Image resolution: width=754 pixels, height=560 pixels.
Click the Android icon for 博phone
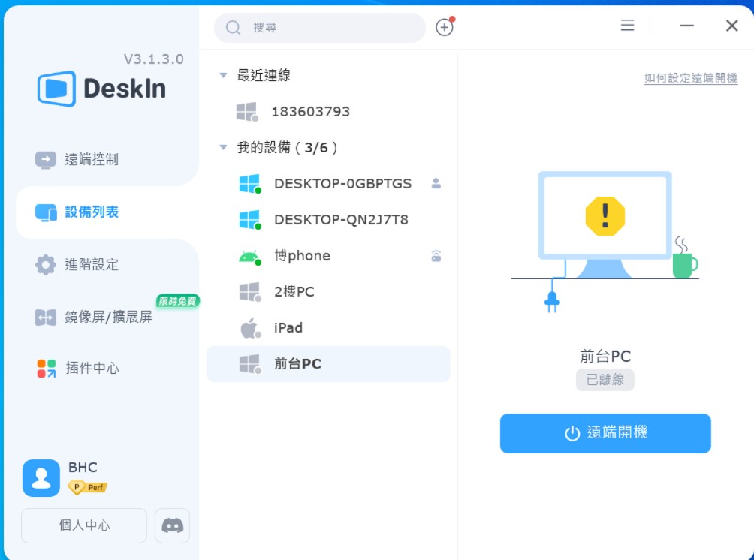pyautogui.click(x=250, y=257)
